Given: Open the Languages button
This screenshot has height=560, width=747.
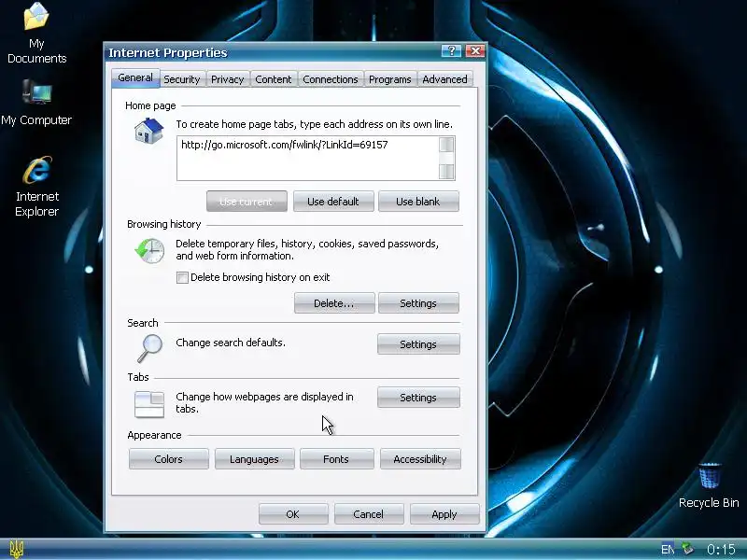Looking at the screenshot, I should 254,459.
